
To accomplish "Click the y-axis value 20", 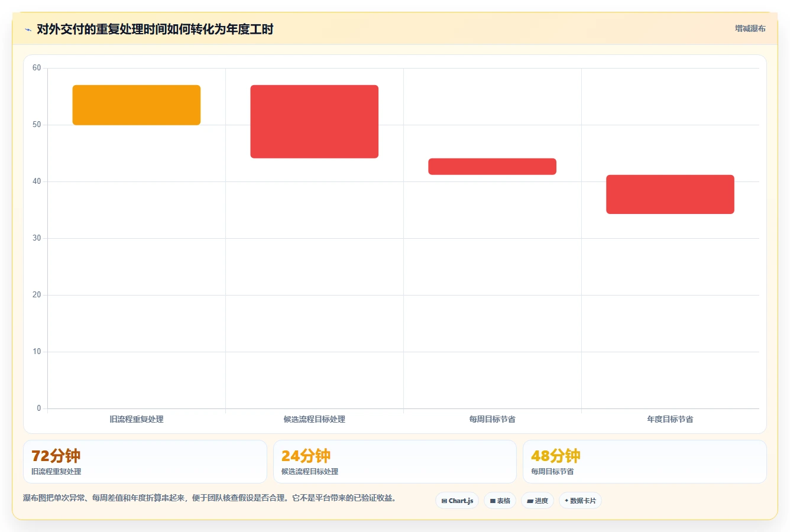I will 37,295.
